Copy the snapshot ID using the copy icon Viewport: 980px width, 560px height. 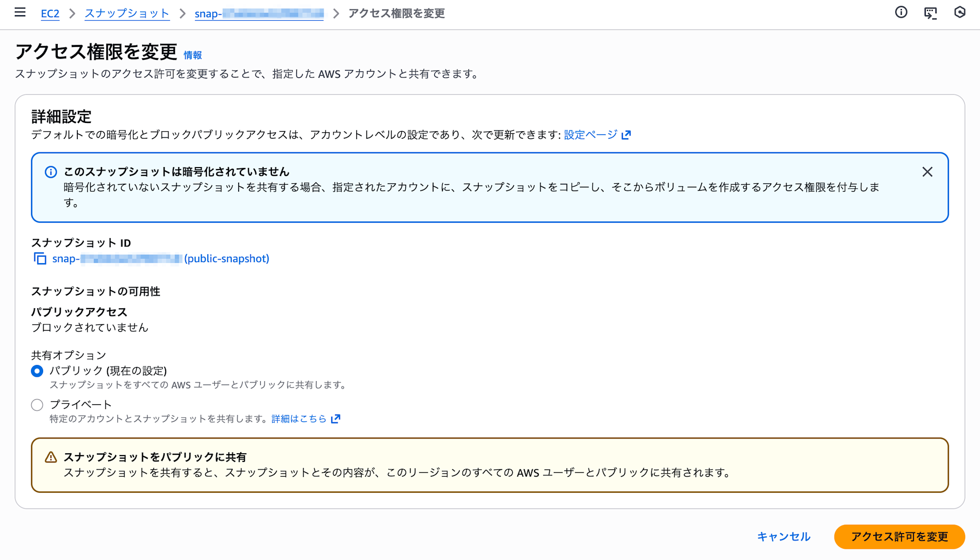click(x=39, y=258)
